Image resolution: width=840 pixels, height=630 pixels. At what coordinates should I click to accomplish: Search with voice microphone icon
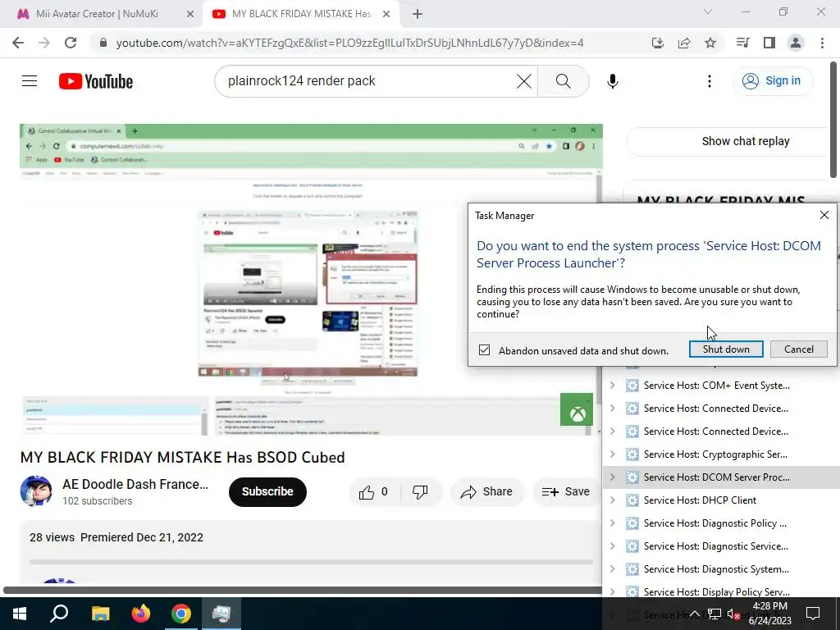tap(612, 81)
